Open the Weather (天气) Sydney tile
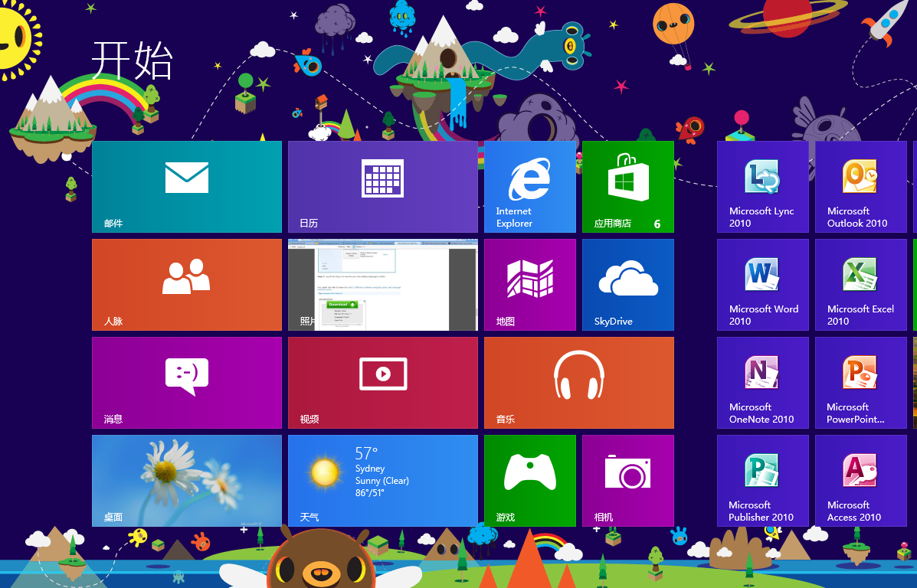917x588 pixels. (x=382, y=481)
